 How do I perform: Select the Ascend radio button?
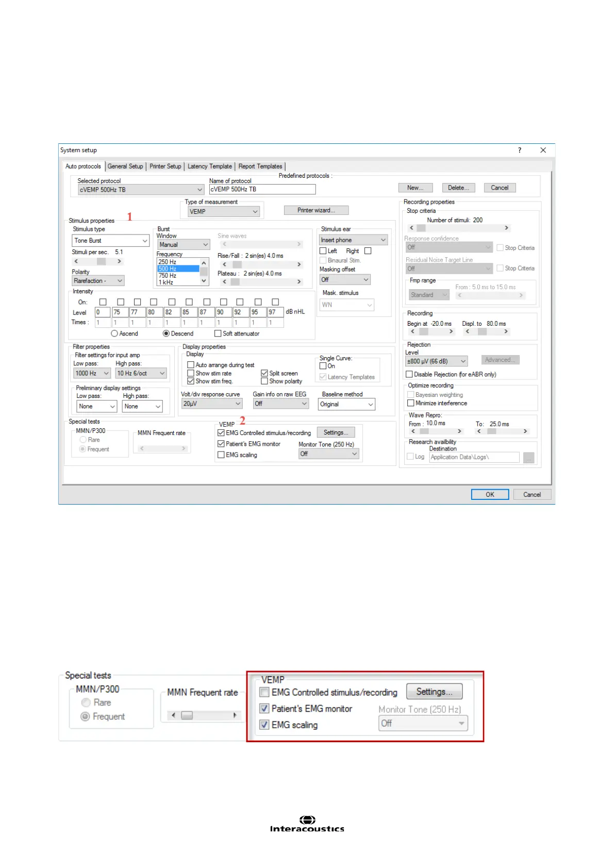(x=114, y=334)
